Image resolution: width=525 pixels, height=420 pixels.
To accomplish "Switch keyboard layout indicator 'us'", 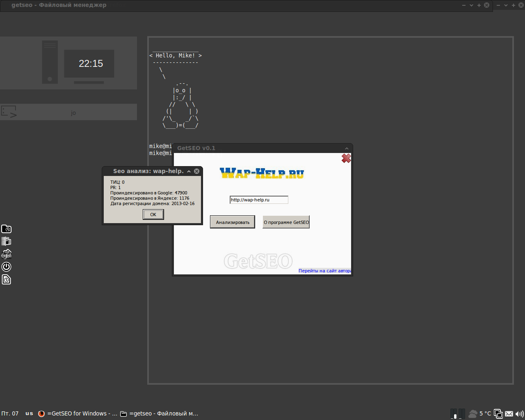I will (x=29, y=413).
